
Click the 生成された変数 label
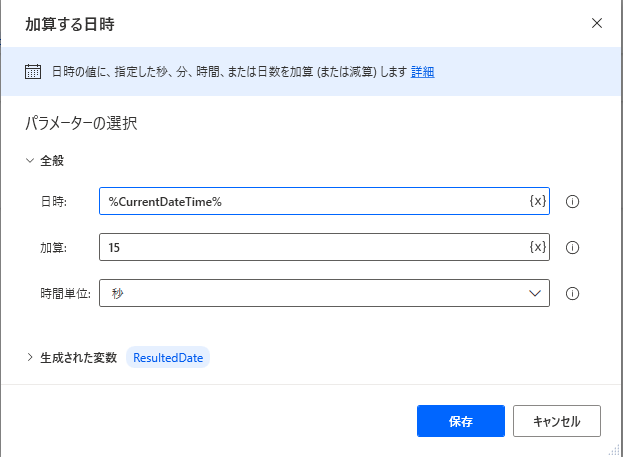click(79, 357)
